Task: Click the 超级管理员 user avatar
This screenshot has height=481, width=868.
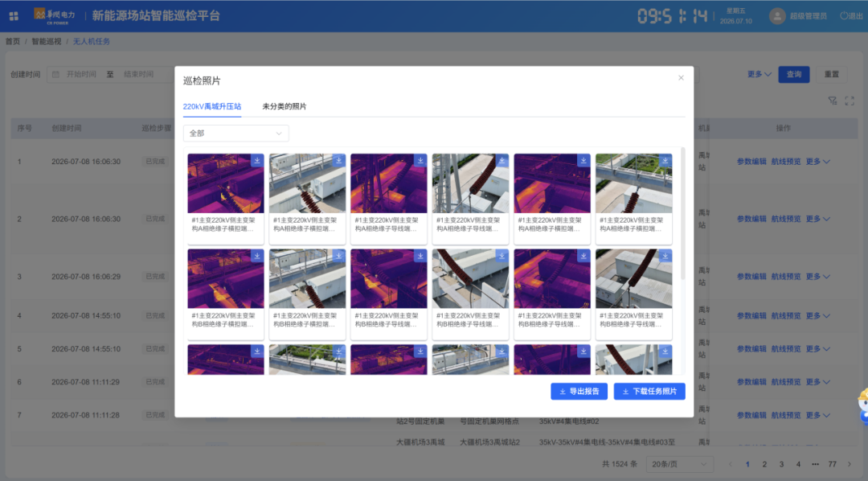Action: [777, 16]
